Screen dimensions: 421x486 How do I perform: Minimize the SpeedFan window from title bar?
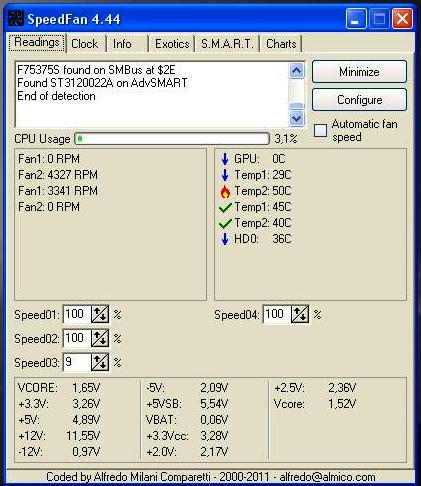[356, 18]
